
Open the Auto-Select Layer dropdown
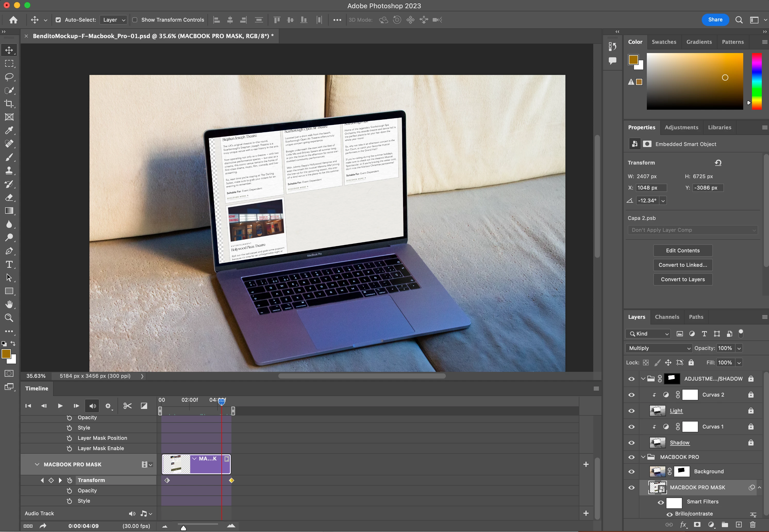114,20
